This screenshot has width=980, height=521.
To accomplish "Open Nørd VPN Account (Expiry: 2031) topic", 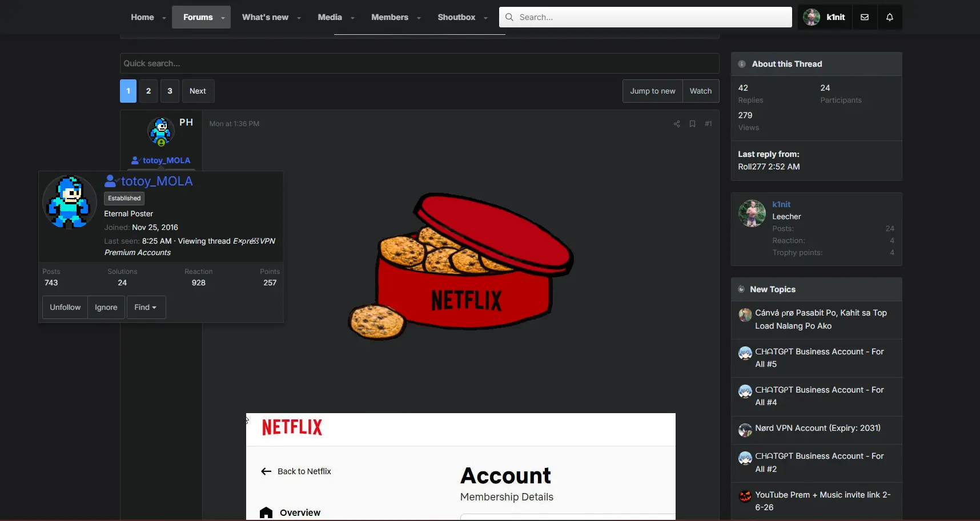I will (818, 428).
